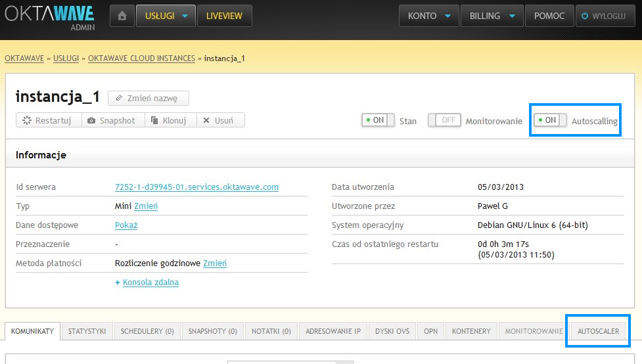Expand the KONTO dropdown menu
This screenshot has width=642, height=364.
[x=428, y=16]
